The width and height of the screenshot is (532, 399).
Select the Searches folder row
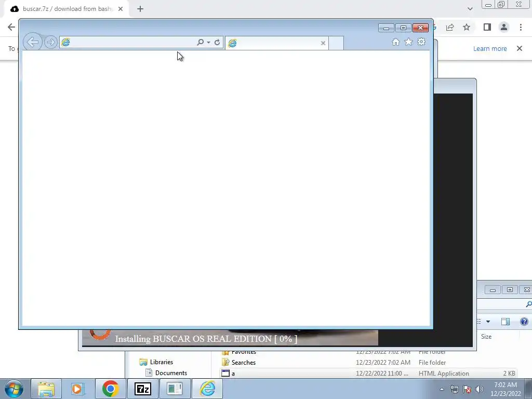[368, 362]
